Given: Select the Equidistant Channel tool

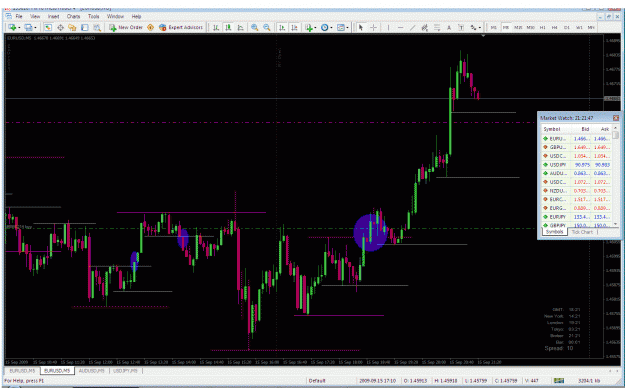Looking at the screenshot, I should tap(425, 28).
